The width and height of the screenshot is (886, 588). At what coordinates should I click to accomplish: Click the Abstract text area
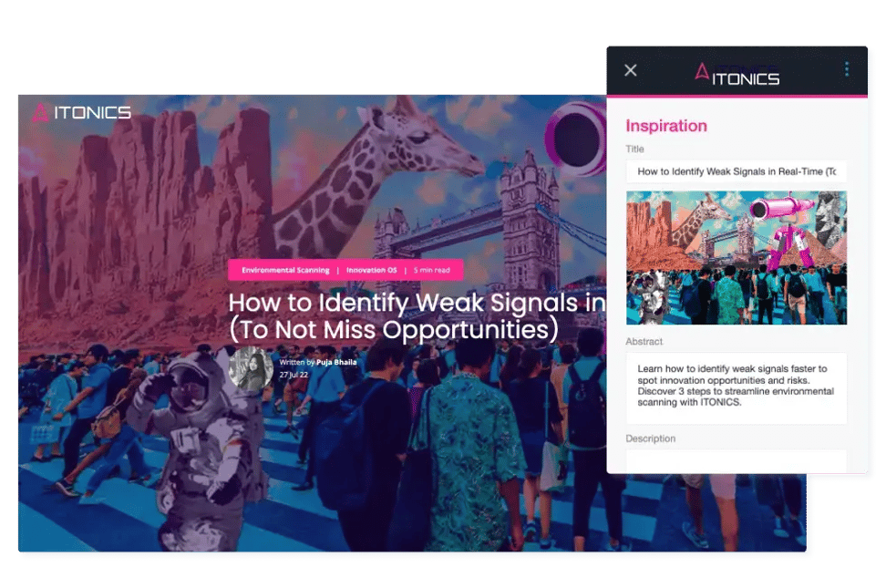tap(736, 387)
